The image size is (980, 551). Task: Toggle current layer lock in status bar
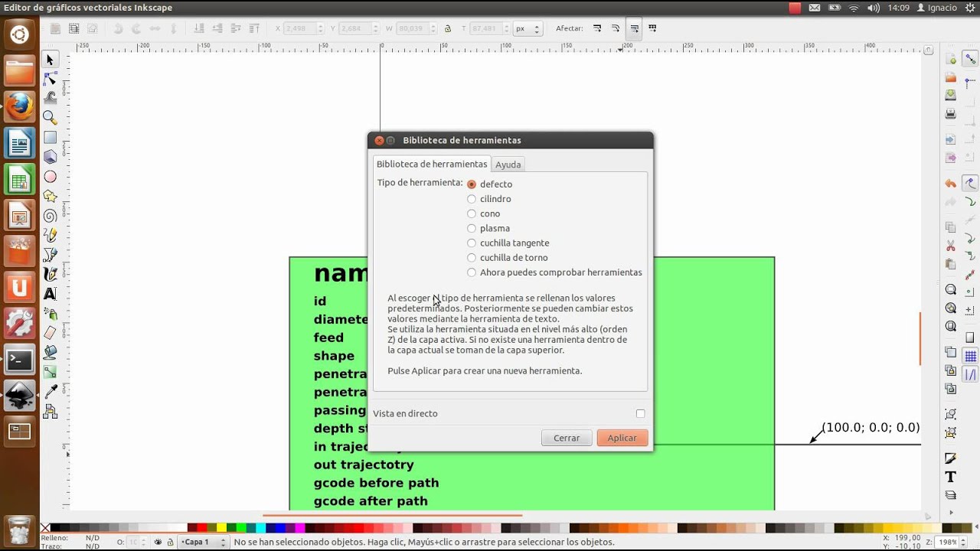pyautogui.click(x=169, y=542)
